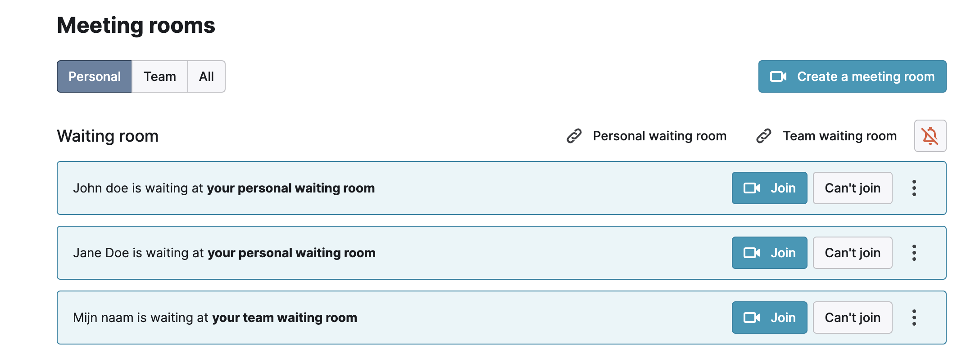The height and width of the screenshot is (358, 980).
Task: Toggle the muted notification bell icon
Action: click(930, 136)
